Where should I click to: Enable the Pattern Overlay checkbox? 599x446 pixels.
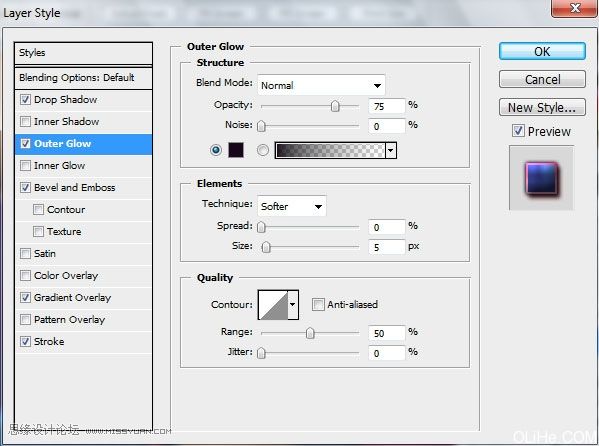click(x=25, y=319)
